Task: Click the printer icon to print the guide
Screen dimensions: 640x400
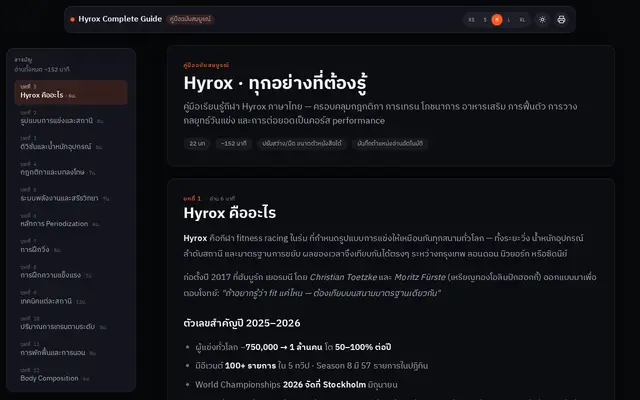Action: pos(561,20)
